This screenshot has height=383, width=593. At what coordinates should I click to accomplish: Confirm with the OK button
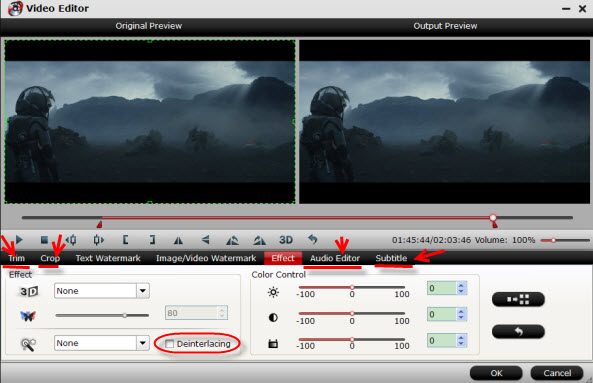(x=496, y=373)
